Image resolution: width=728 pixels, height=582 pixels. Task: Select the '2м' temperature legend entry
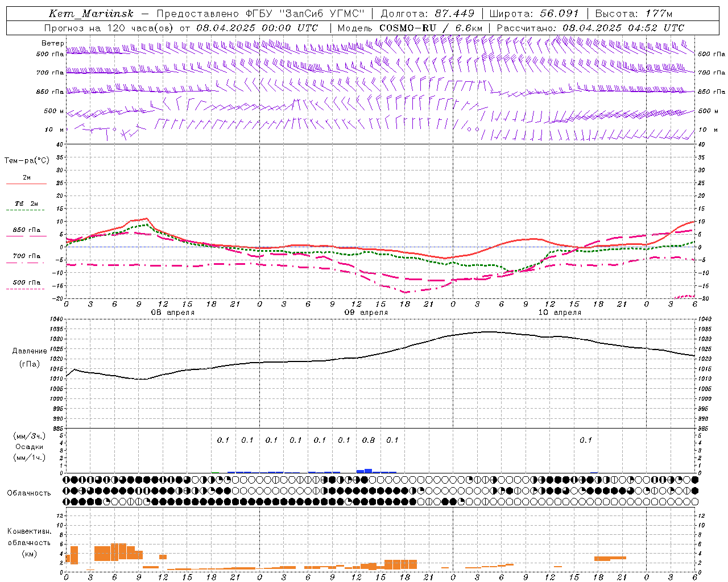27,177
